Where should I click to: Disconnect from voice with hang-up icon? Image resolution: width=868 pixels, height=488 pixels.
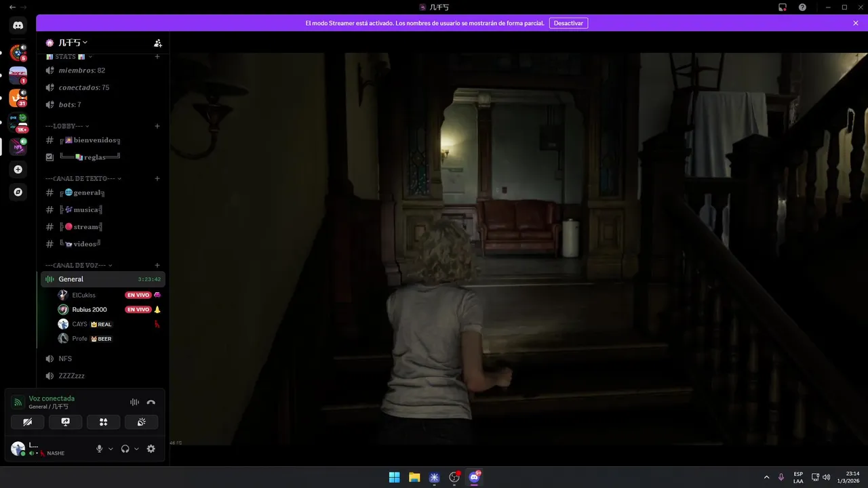(x=151, y=402)
